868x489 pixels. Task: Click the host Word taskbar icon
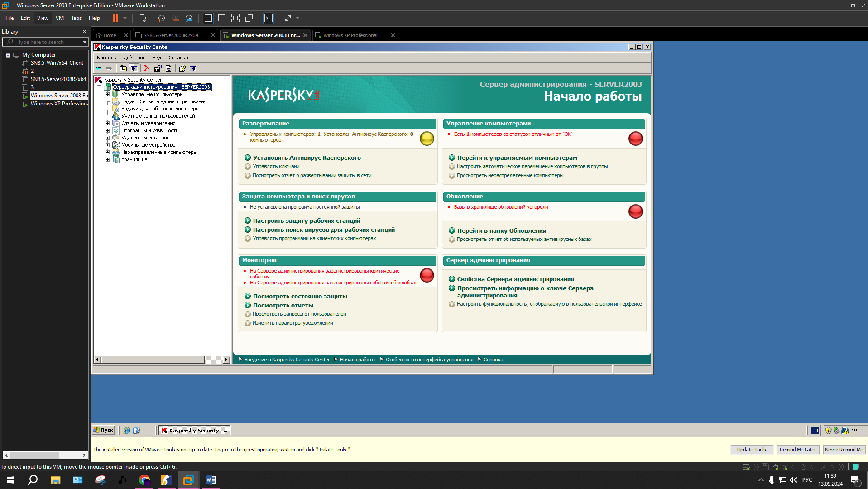point(211,480)
